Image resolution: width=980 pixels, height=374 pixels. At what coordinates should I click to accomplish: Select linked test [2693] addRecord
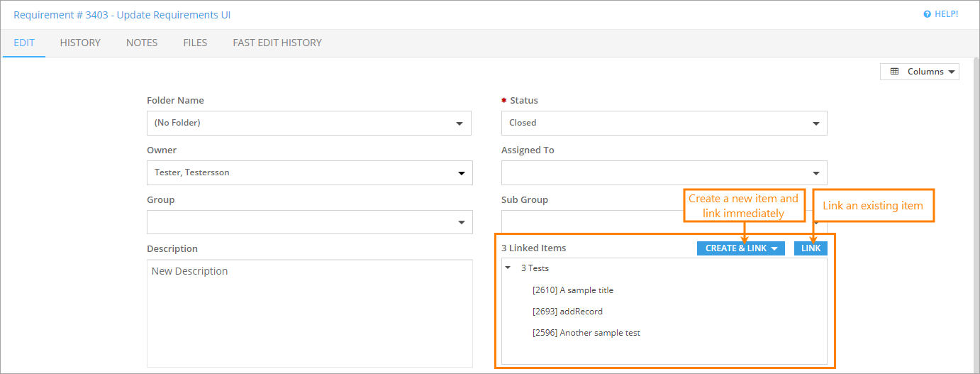tap(567, 312)
